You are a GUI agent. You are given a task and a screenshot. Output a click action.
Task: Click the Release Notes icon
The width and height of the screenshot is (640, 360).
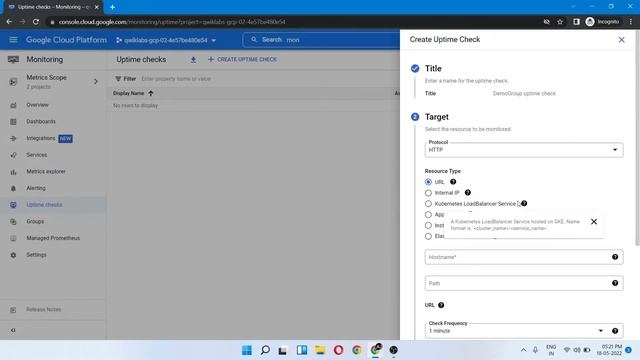click(13, 310)
